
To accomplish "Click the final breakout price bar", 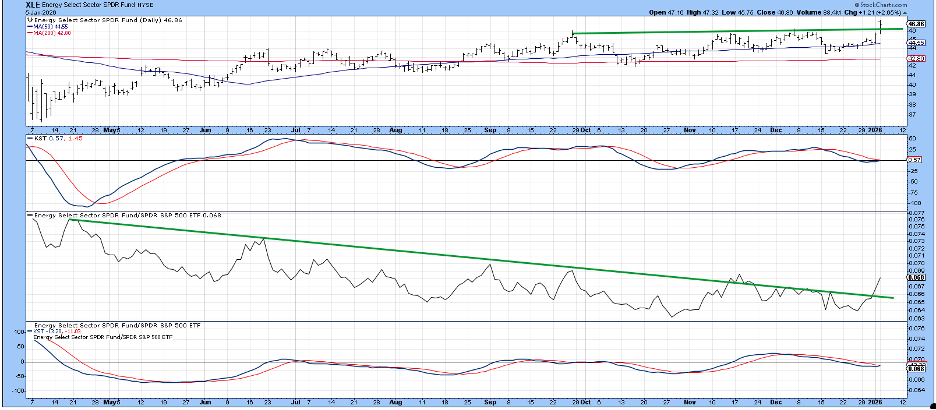I will 881,27.
